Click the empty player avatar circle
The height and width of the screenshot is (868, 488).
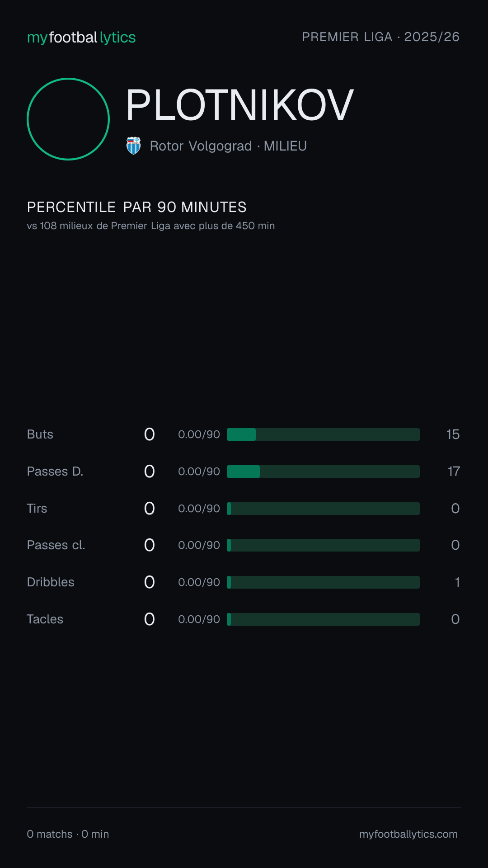coord(68,119)
